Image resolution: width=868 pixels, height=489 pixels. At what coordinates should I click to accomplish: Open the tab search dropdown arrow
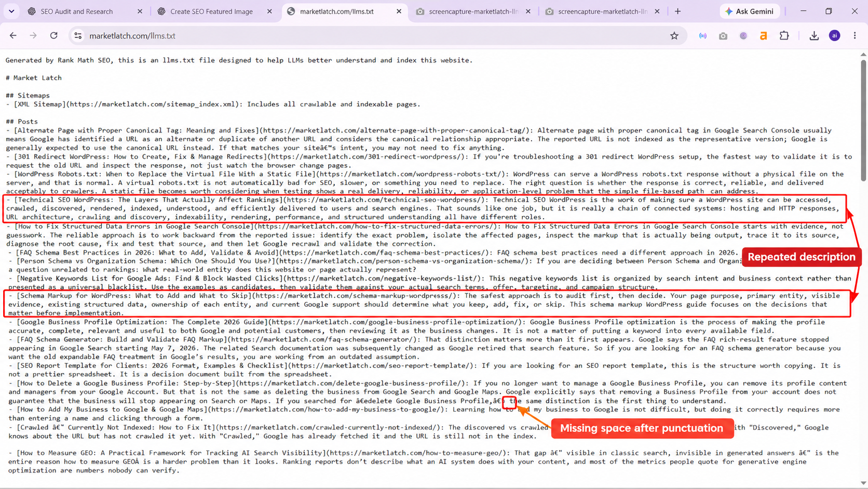tap(11, 11)
